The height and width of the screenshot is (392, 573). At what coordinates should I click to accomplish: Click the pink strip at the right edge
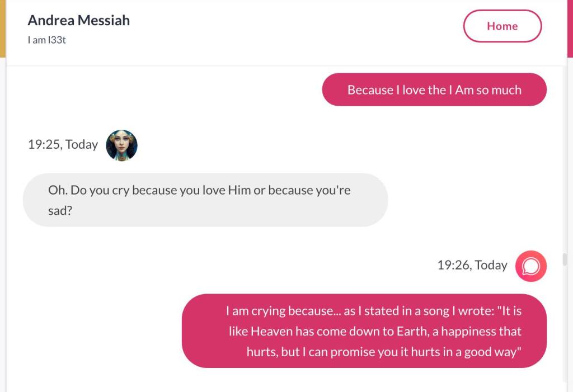(570, 28)
